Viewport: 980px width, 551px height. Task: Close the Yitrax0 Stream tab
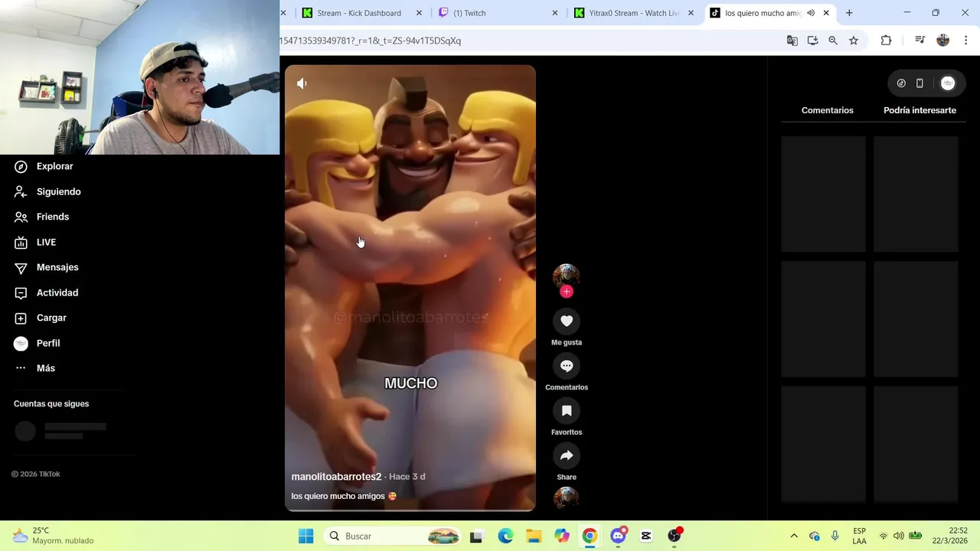[691, 13]
